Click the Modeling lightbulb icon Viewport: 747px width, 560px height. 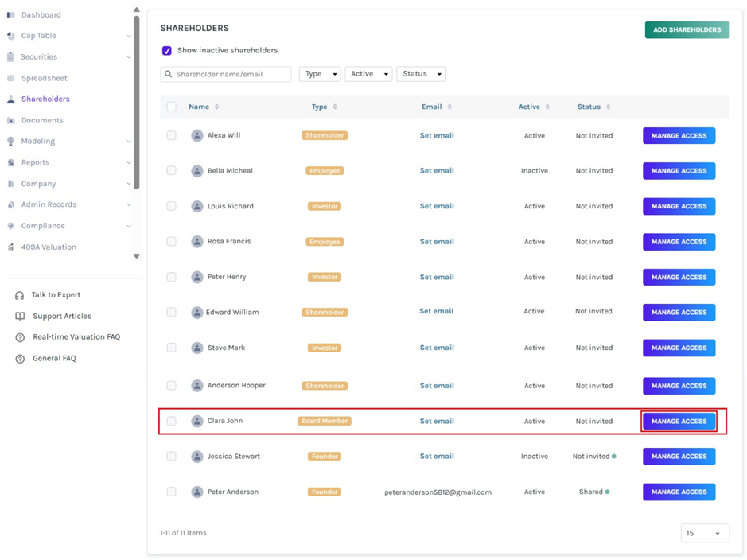point(10,142)
